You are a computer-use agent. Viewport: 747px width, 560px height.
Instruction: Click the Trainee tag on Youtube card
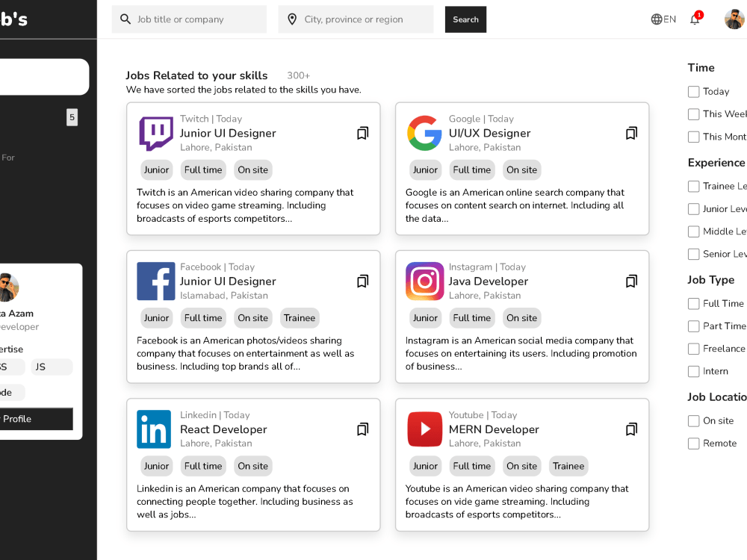(568, 466)
